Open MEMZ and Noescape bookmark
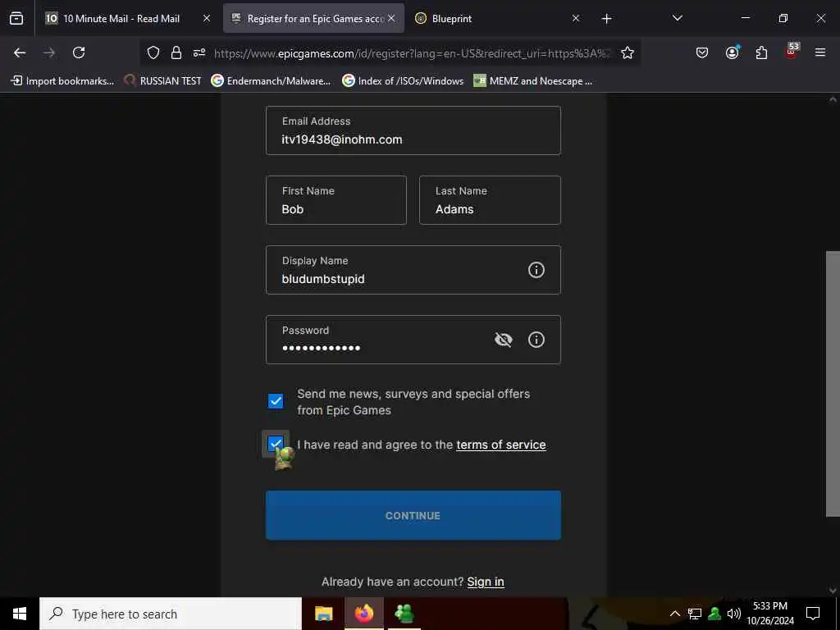 pyautogui.click(x=533, y=81)
